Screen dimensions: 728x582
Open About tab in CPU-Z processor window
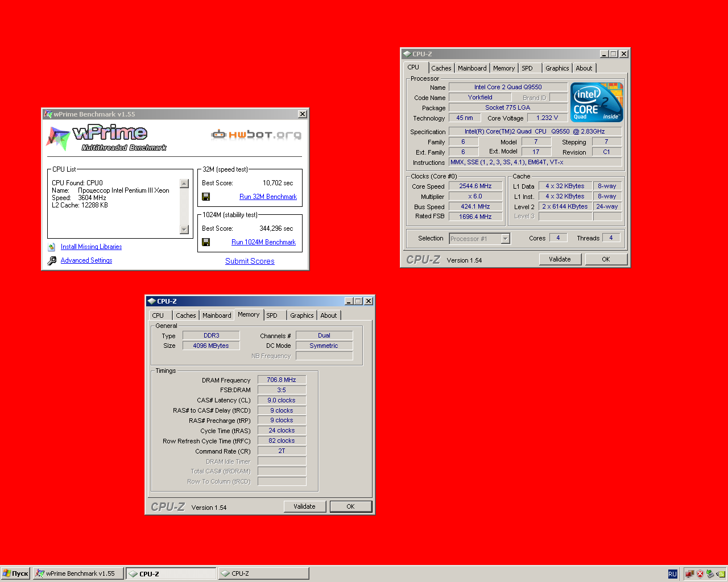(x=584, y=68)
